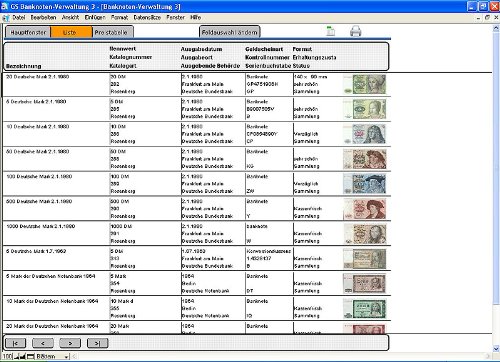
Task: Select the '10 Deutsche Mark 2.1.1980' row name
Action: click(37, 127)
